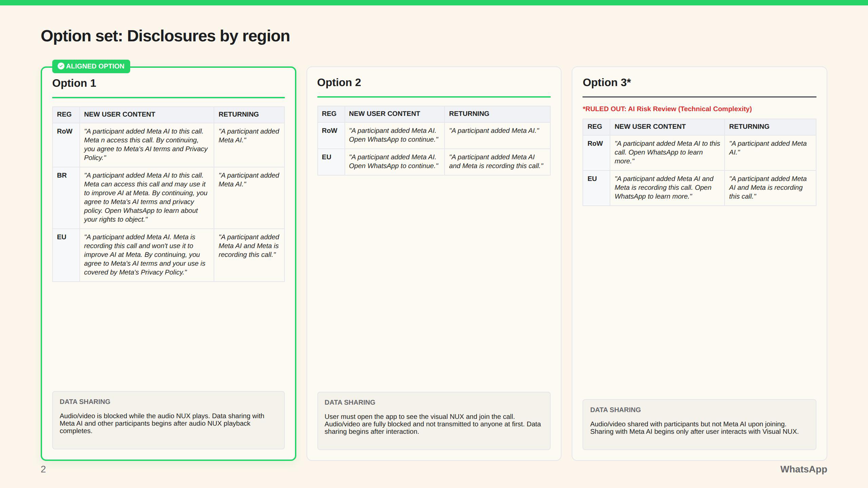Screen dimensions: 868x488
Task: Click the slide page number 2
Action: tap(43, 469)
